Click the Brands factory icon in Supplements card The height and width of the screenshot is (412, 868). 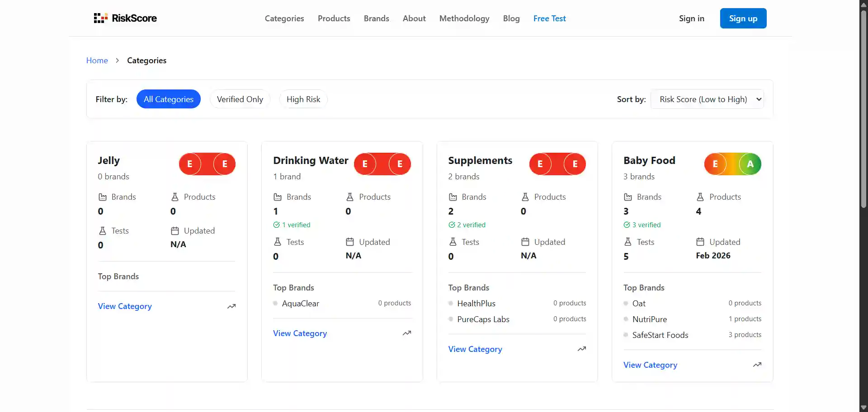(453, 197)
